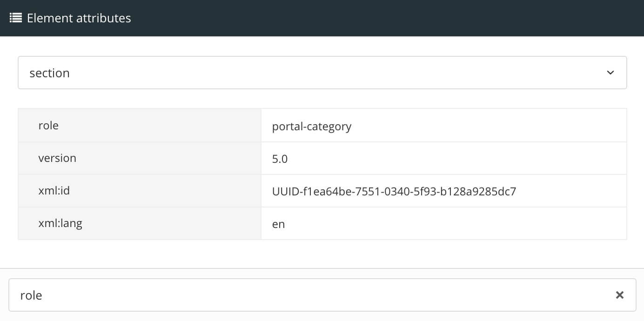Click the section label in the dropdown
The width and height of the screenshot is (644, 321).
pos(49,73)
